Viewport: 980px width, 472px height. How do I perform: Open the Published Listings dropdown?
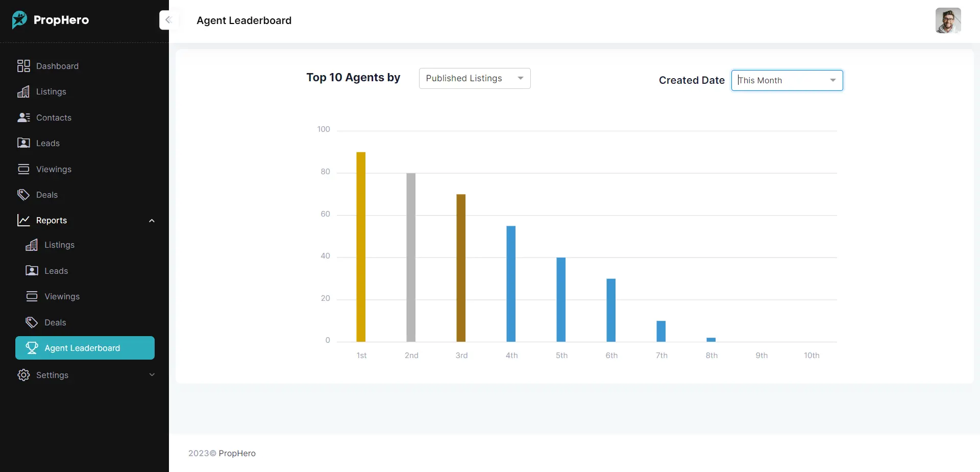pyautogui.click(x=474, y=78)
